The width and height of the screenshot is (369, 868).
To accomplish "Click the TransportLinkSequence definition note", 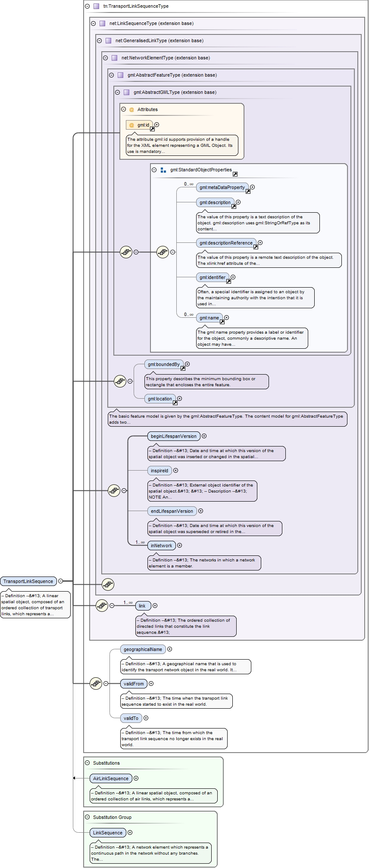I will coord(35,604).
